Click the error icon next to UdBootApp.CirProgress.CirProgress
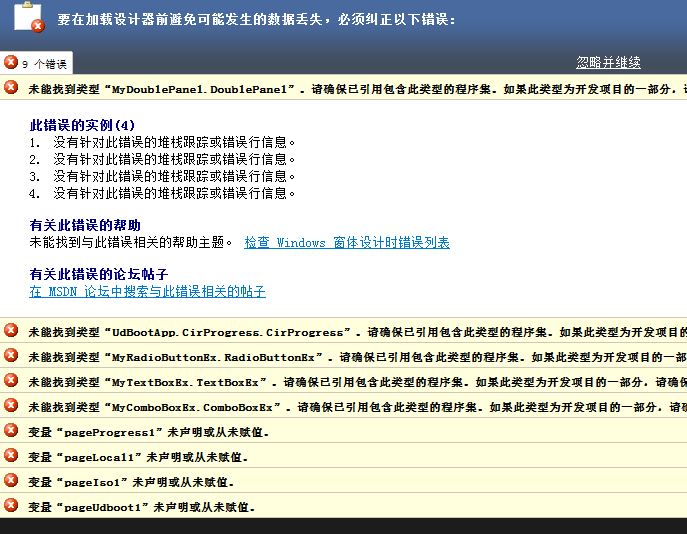Screen dimensions: 687x534 11,330
